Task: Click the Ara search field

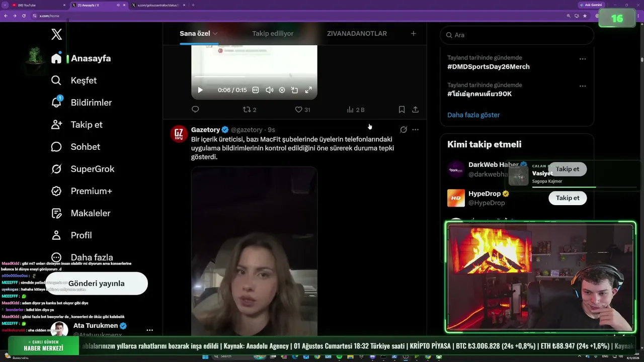Action: (517, 35)
